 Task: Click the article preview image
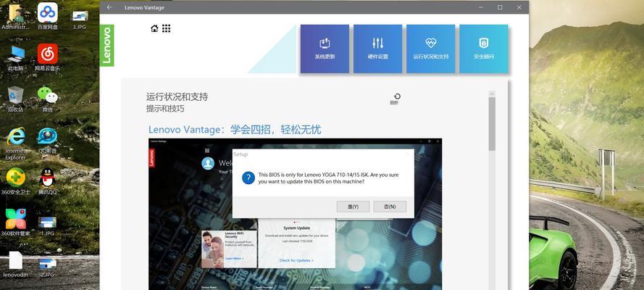click(x=295, y=214)
